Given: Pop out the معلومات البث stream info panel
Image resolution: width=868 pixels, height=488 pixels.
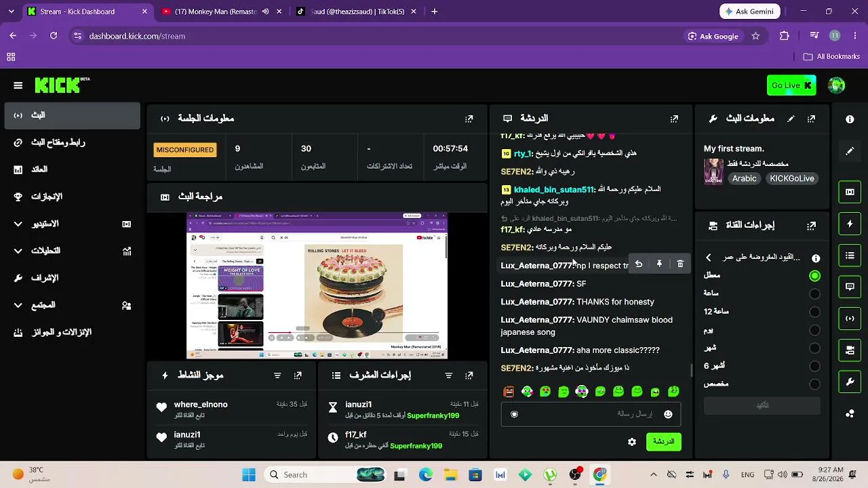Looking at the screenshot, I should [x=811, y=119].
